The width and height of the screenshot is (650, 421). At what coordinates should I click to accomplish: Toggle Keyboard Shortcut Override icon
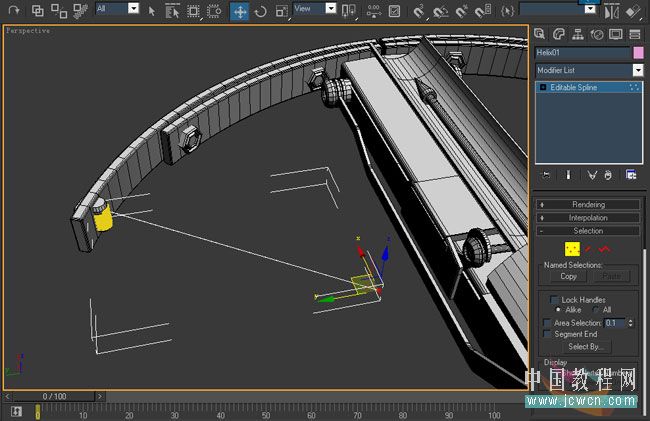[x=394, y=11]
